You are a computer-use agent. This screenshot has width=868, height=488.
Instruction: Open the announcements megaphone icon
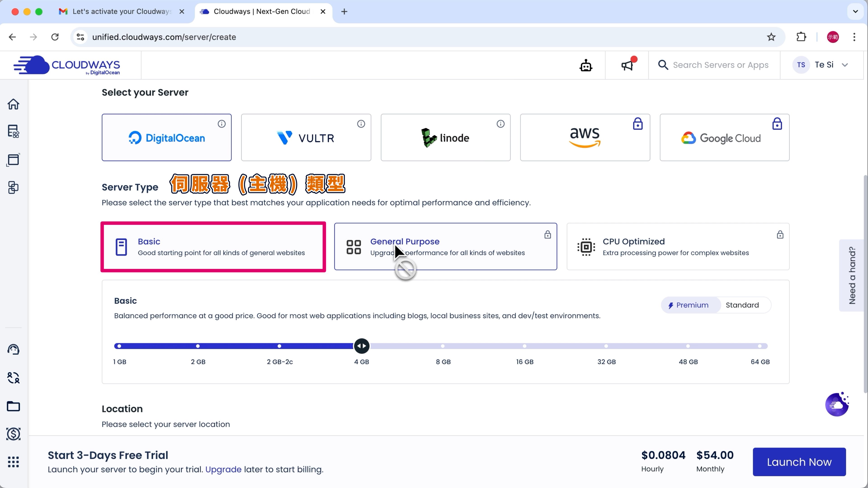[627, 65]
